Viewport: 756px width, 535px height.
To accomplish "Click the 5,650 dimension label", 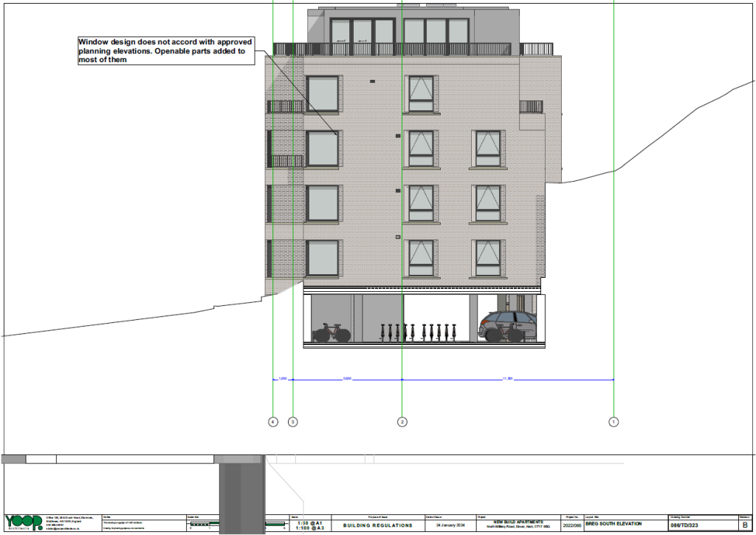I will pyautogui.click(x=347, y=379).
